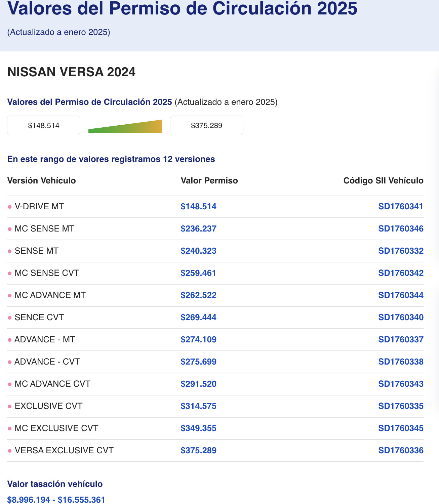Click the maximum value box showing $375.289

pyautogui.click(x=206, y=126)
